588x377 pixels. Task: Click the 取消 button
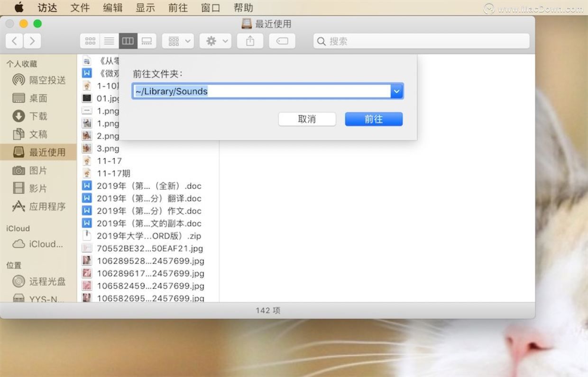tap(307, 119)
